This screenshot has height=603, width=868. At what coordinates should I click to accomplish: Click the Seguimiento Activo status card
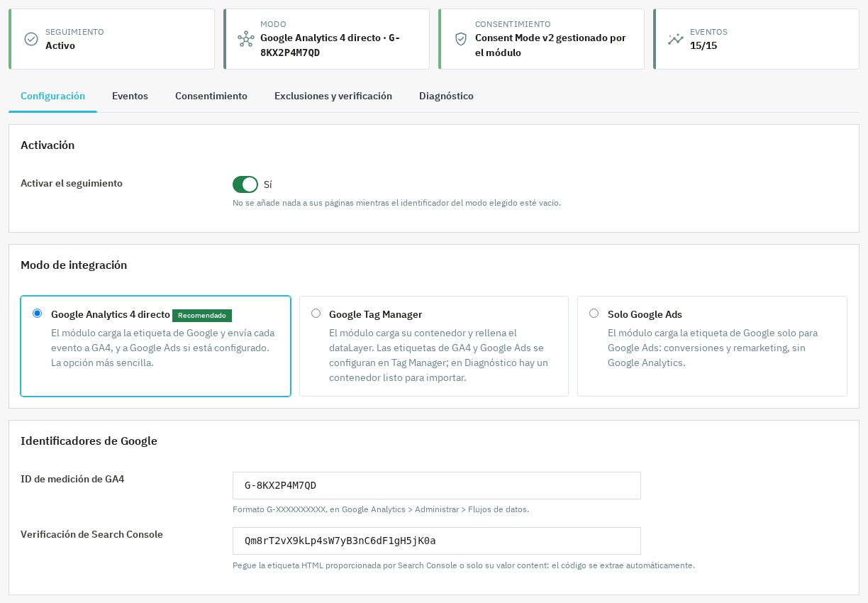point(111,39)
